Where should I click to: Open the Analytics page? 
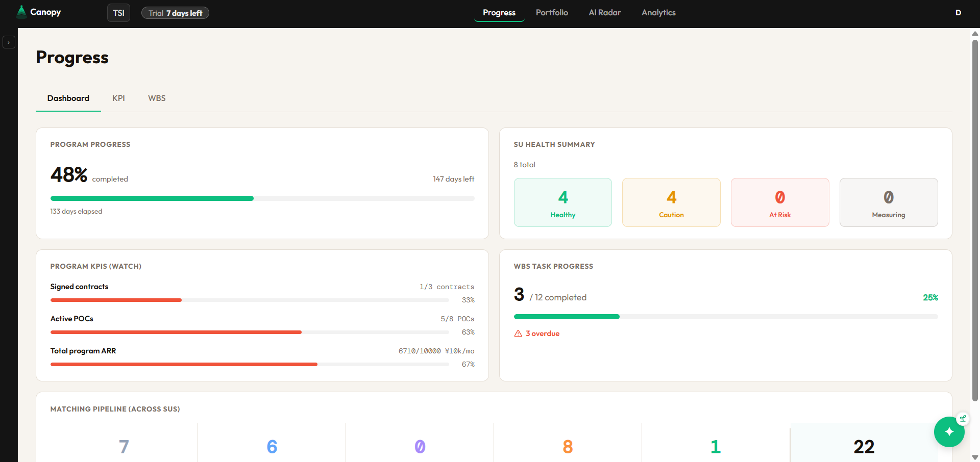658,13
